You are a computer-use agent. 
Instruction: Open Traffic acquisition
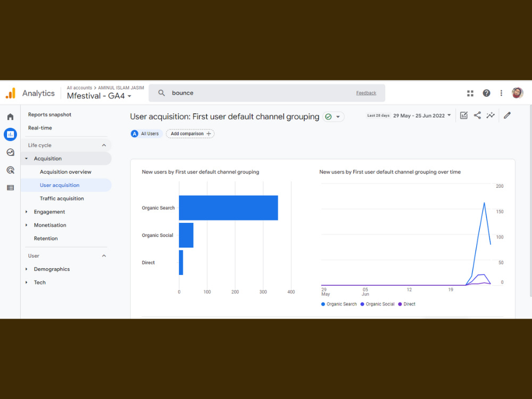[x=62, y=198]
